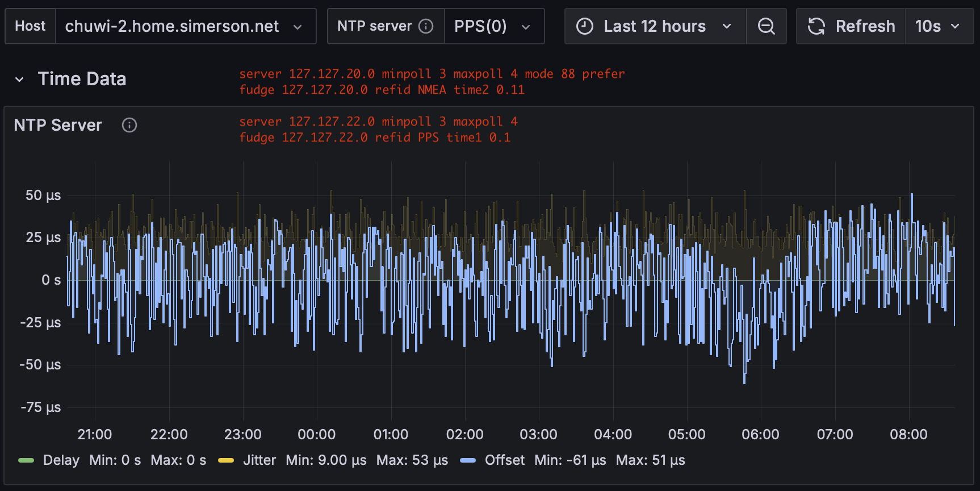Click the NTP server info icon in toolbar
The height and width of the screenshot is (491, 980).
[426, 26]
